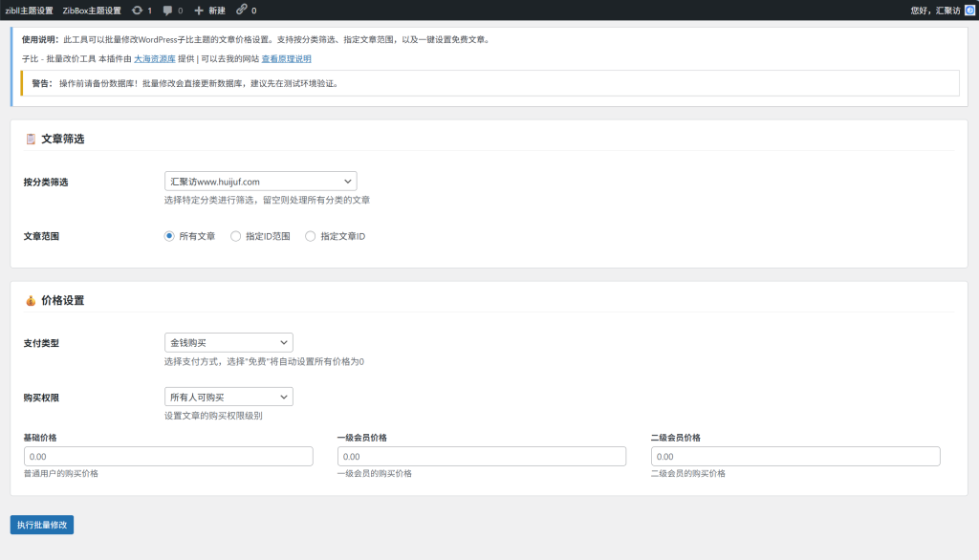The height and width of the screenshot is (560, 979).
Task: Choose the 指定ID范围 radio option
Action: (236, 236)
